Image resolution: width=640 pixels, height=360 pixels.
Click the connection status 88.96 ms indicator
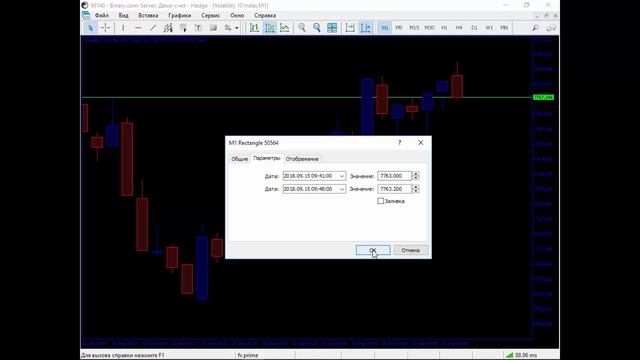pos(522,355)
